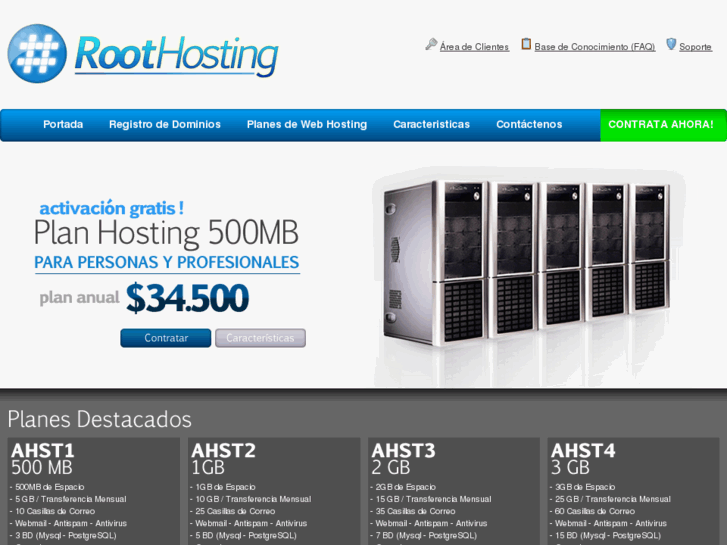Click the 'activación gratis !' text

pyautogui.click(x=111, y=208)
